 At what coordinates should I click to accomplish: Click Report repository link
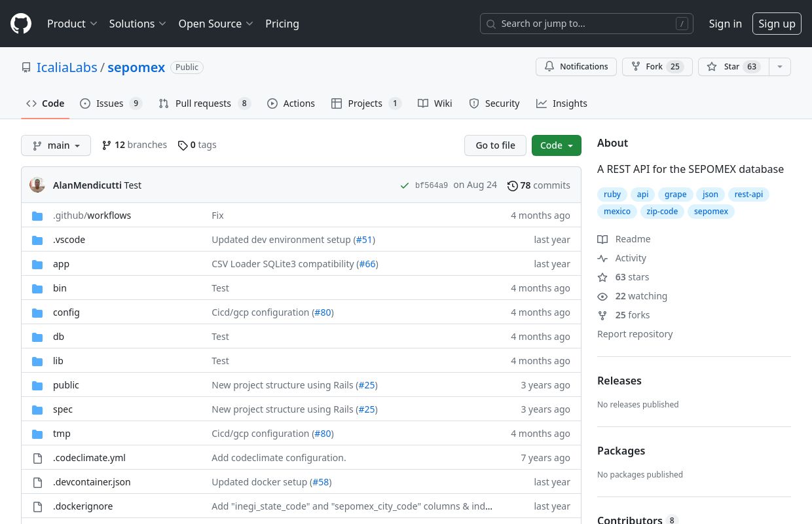tap(635, 334)
